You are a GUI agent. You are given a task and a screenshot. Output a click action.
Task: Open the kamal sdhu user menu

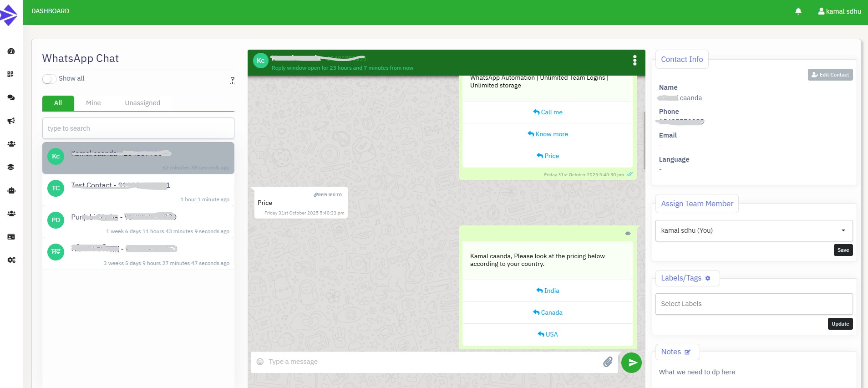839,11
